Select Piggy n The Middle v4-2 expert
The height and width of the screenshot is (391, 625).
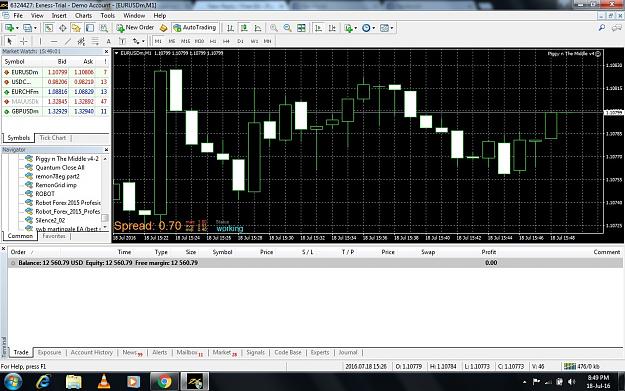(67, 159)
